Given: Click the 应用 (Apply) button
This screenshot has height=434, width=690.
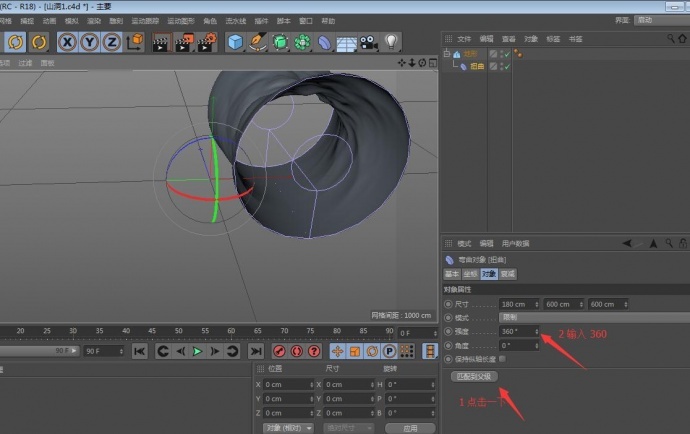Looking at the screenshot, I should 410,428.
